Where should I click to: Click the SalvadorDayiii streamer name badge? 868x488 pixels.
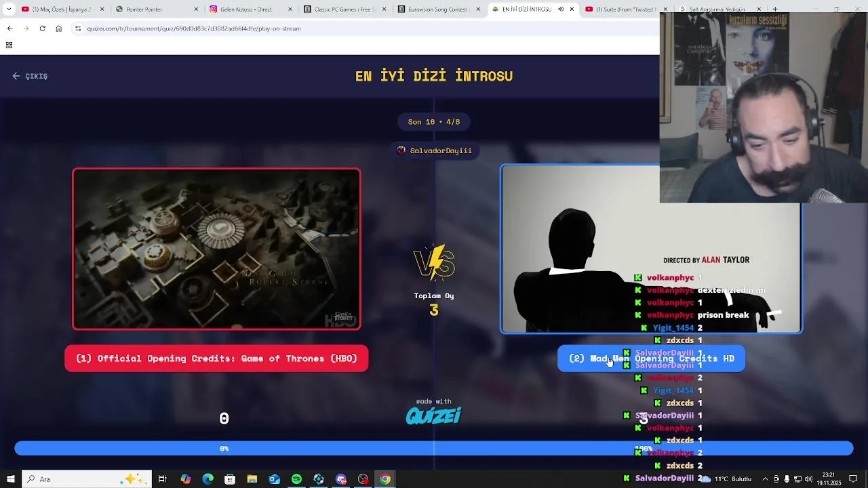[434, 150]
